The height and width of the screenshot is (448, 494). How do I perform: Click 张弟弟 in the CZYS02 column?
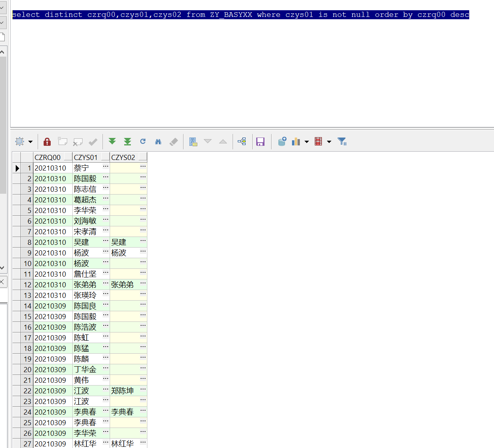128,285
